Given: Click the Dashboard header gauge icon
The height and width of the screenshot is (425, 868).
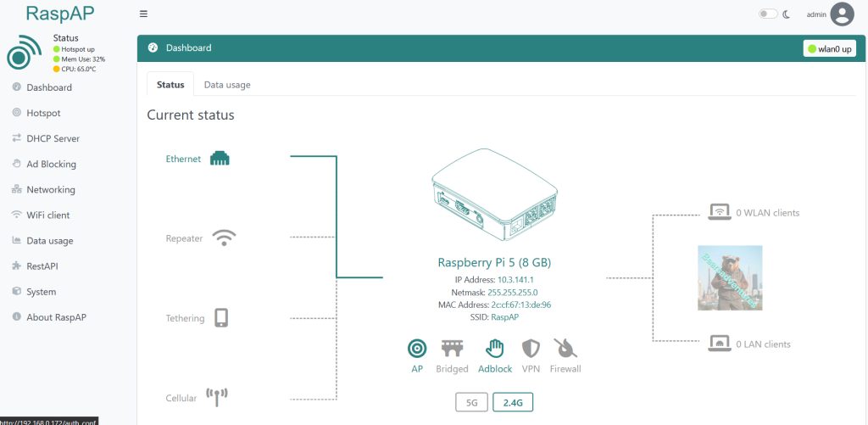Looking at the screenshot, I should pos(153,48).
